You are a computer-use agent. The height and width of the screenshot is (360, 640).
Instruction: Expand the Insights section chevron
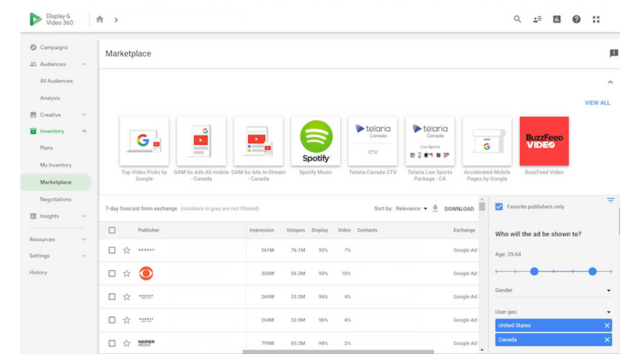[x=84, y=216]
